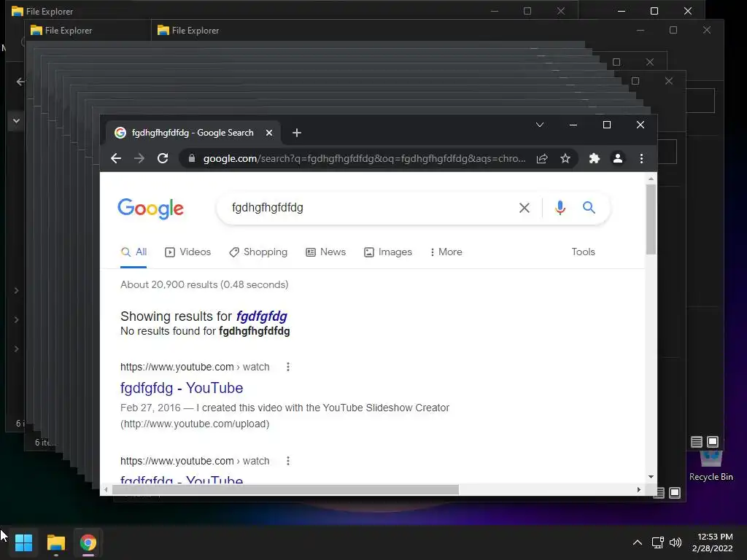
Task: Close the fgdhgfhgfdfdg Google Search tab
Action: coord(269,133)
